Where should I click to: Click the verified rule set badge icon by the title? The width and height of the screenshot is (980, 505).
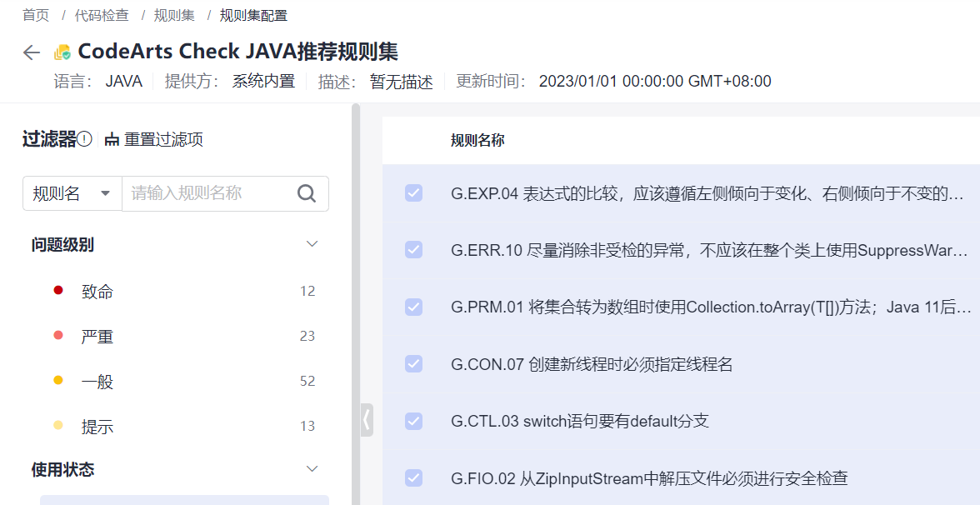tap(61, 52)
